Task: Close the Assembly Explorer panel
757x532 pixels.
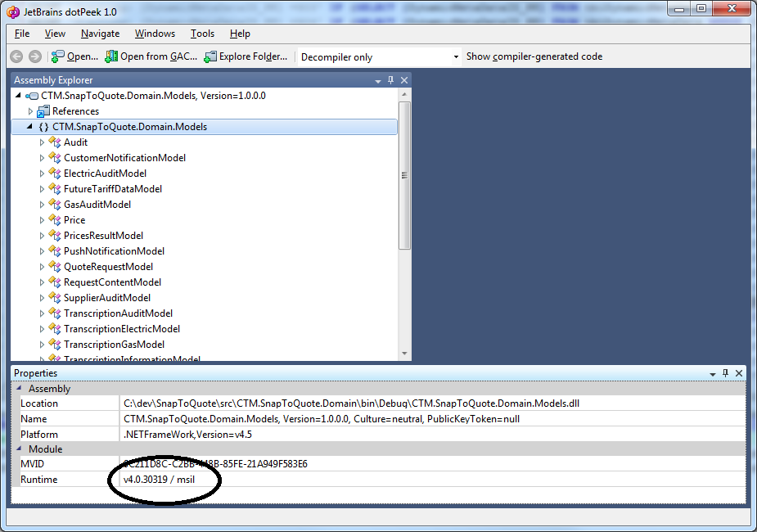Action: pyautogui.click(x=404, y=80)
